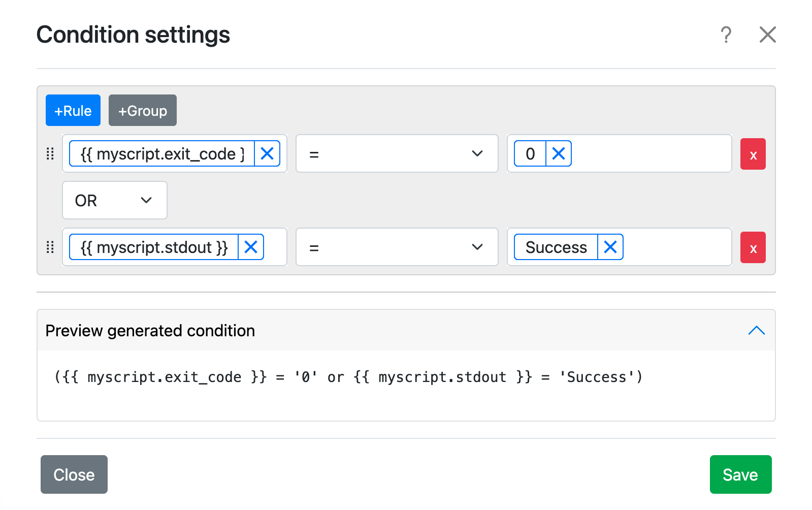Click empty area in the '0' value field
812x510 pixels.
(650, 153)
